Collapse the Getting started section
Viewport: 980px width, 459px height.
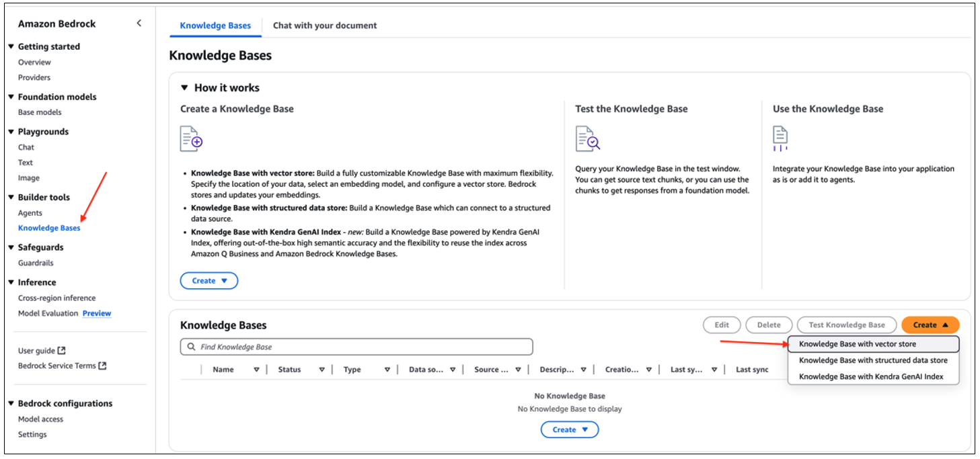pyautogui.click(x=11, y=46)
